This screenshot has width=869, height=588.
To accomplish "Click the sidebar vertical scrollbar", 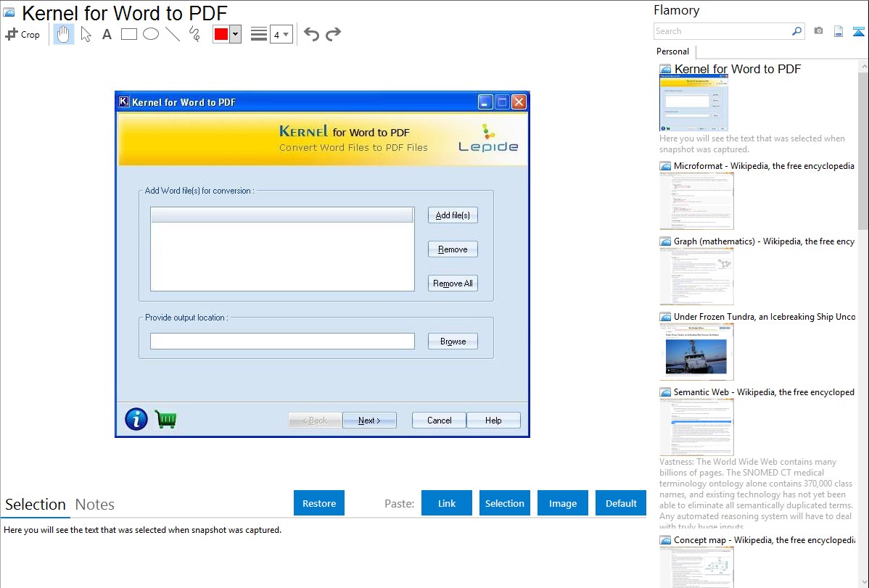I will pos(863,149).
